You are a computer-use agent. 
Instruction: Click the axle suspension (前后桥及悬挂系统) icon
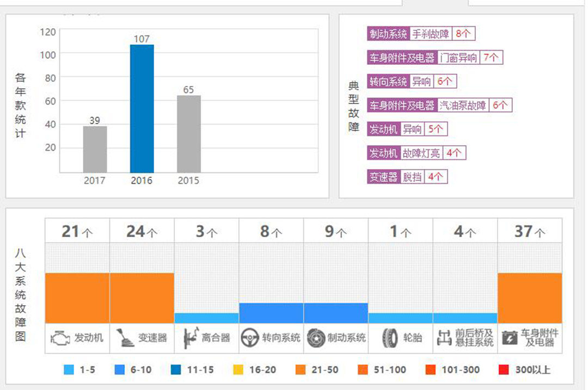(444, 338)
